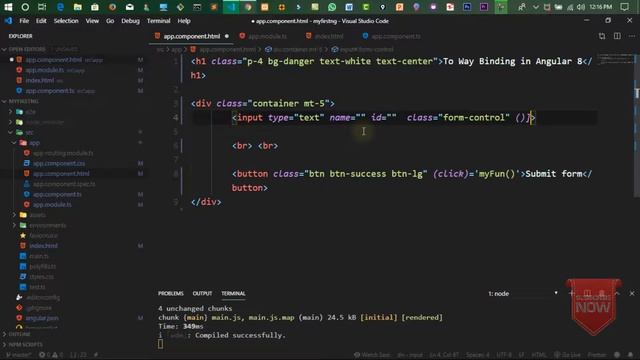This screenshot has width=640, height=360.
Task: Maximize terminal panel using the up chevron
Action: [x=617, y=293]
